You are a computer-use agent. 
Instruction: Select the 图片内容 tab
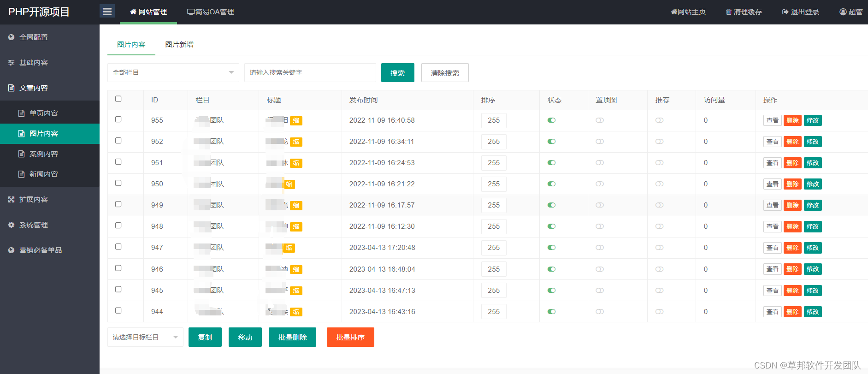[x=131, y=45]
